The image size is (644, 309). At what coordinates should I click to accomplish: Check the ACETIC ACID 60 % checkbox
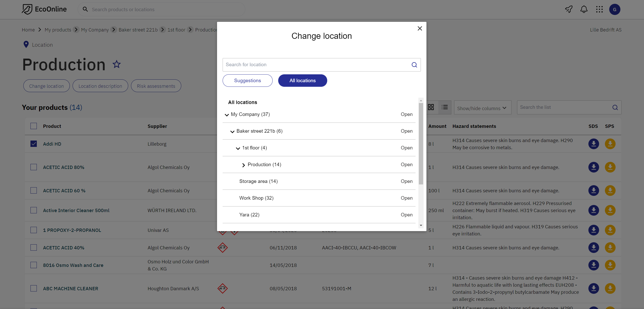point(34,191)
